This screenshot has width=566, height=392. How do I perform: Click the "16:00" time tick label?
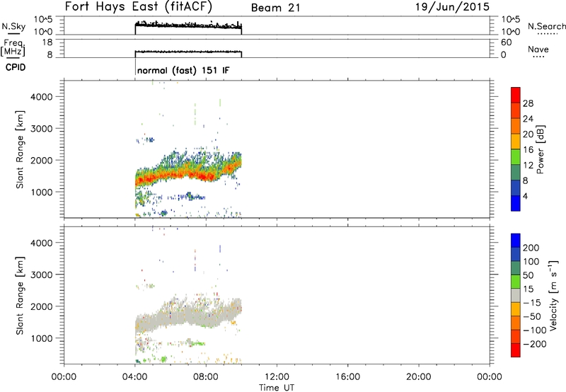point(347,377)
